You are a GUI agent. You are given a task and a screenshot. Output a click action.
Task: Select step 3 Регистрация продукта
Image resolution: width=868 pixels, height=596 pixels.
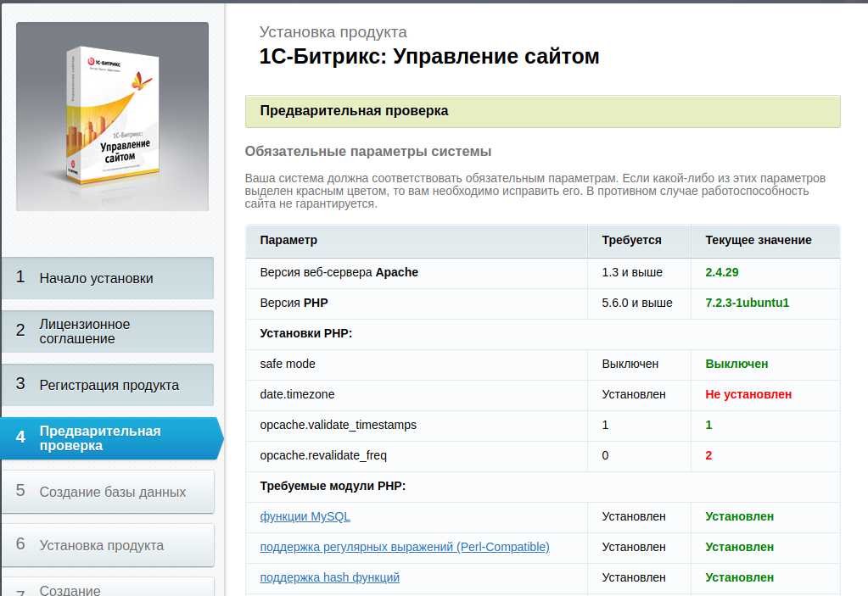point(108,385)
